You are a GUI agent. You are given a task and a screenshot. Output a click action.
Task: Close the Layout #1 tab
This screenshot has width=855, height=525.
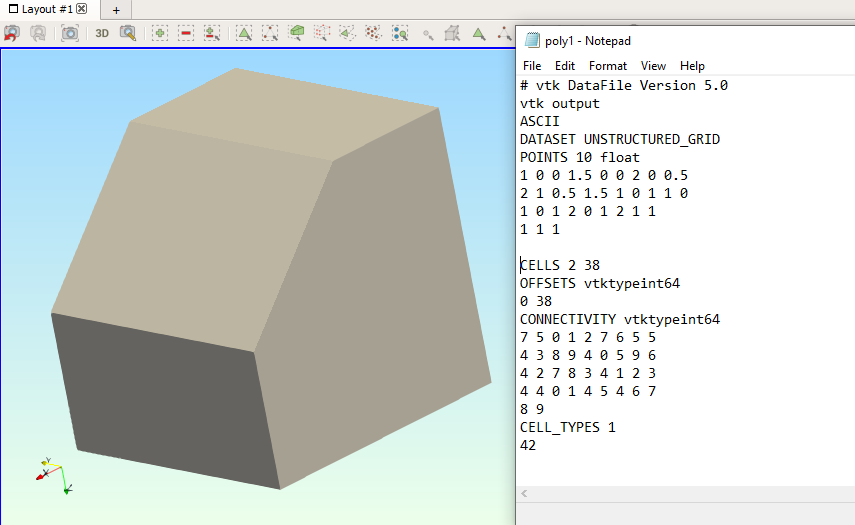(82, 9)
